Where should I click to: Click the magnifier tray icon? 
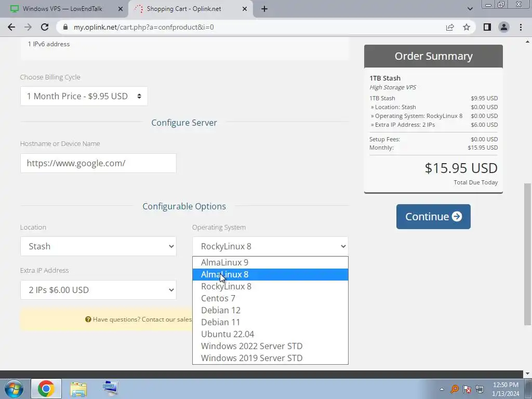[x=454, y=389]
